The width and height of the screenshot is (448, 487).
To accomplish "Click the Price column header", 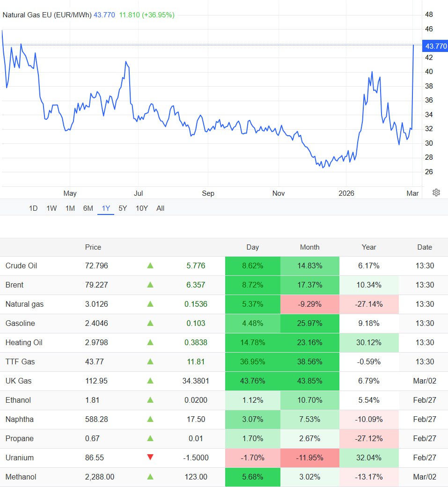I will tap(93, 247).
